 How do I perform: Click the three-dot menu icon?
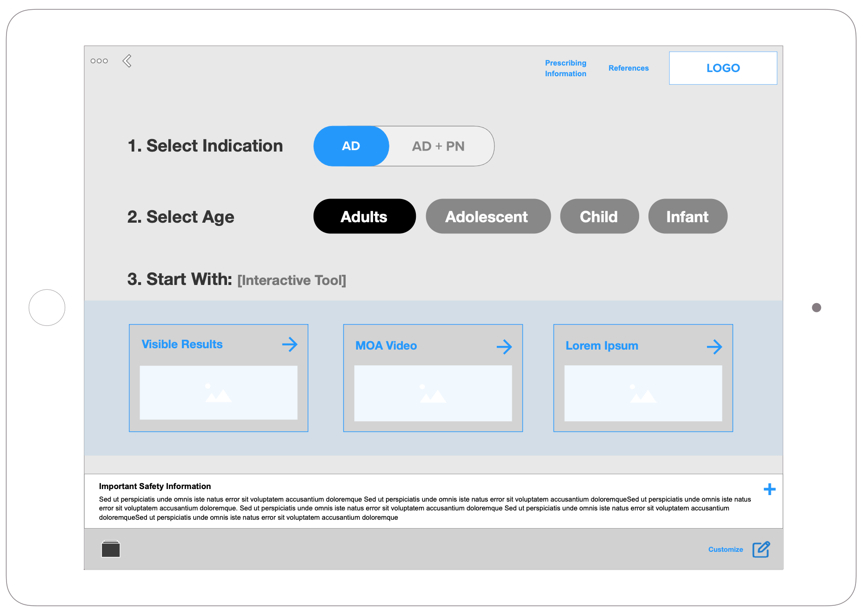99,61
